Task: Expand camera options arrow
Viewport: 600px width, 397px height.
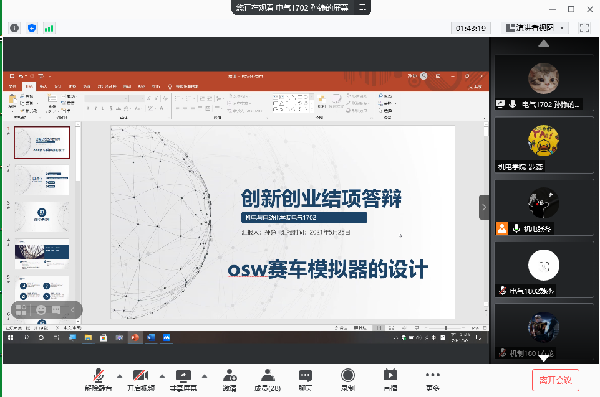Action: coord(162,376)
